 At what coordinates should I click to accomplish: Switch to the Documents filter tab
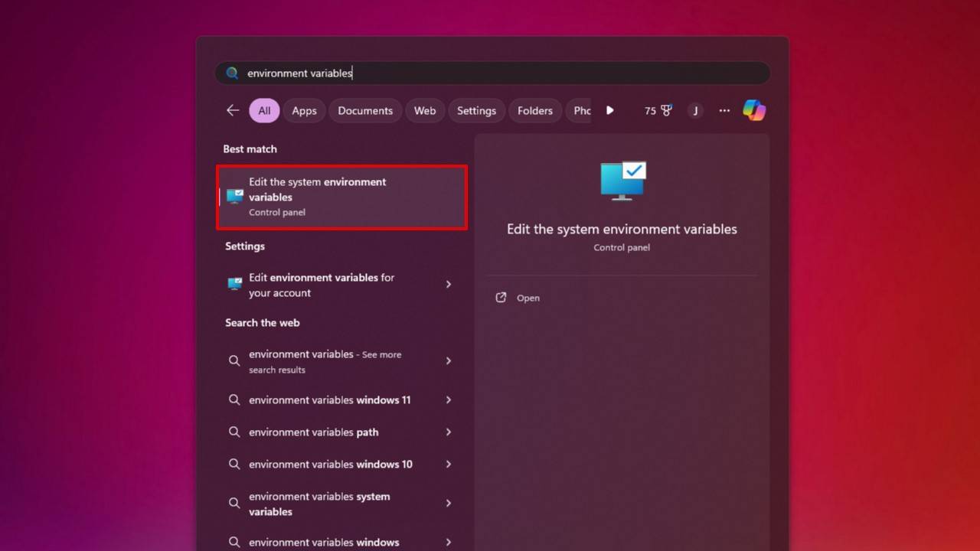tap(365, 110)
